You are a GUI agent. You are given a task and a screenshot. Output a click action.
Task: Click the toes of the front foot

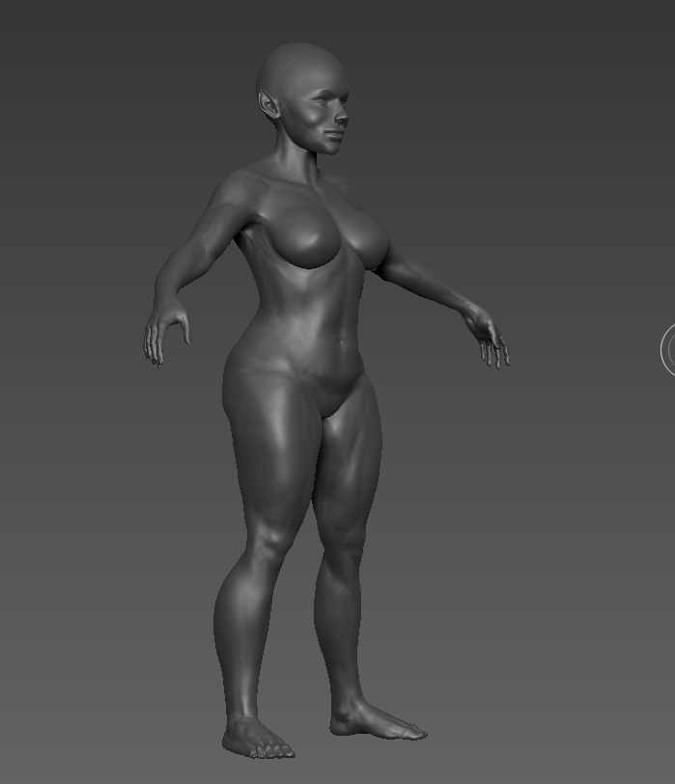[268, 748]
